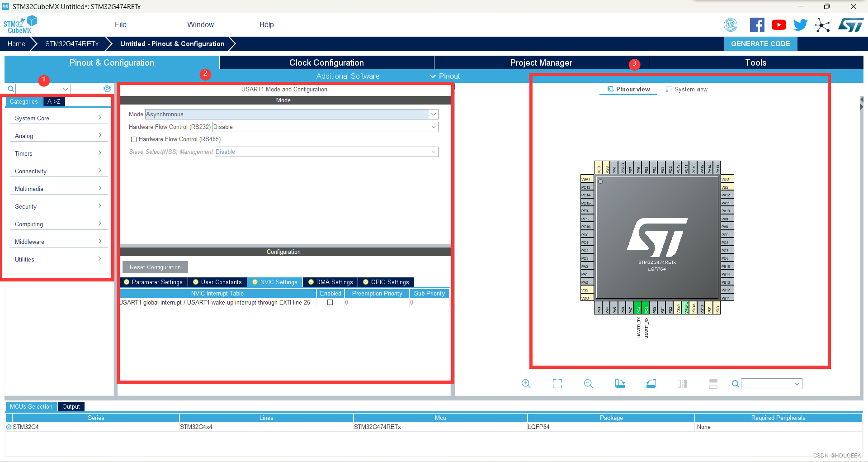868x462 pixels.
Task: Click Reset Configuration button
Action: click(x=155, y=267)
